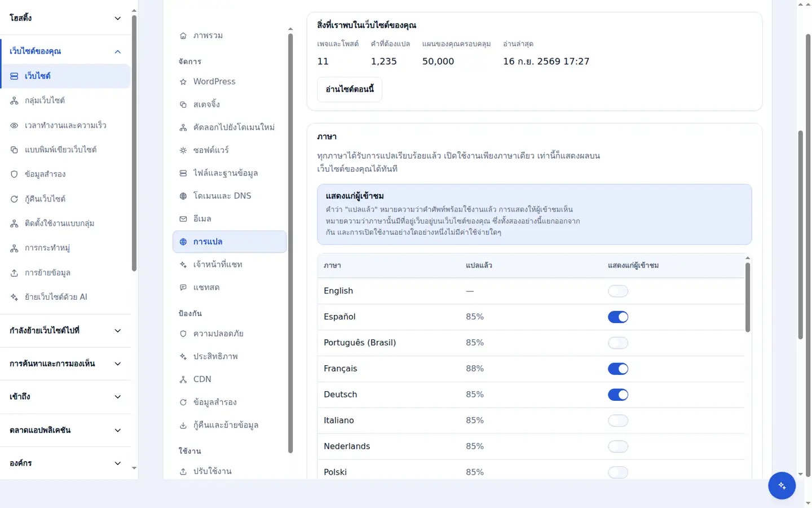
Task: Open the CDN menu item
Action: pos(230,379)
